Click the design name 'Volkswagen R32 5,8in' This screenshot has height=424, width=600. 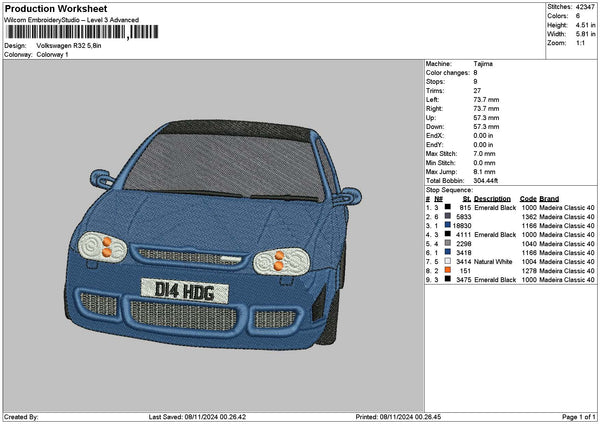[x=69, y=46]
